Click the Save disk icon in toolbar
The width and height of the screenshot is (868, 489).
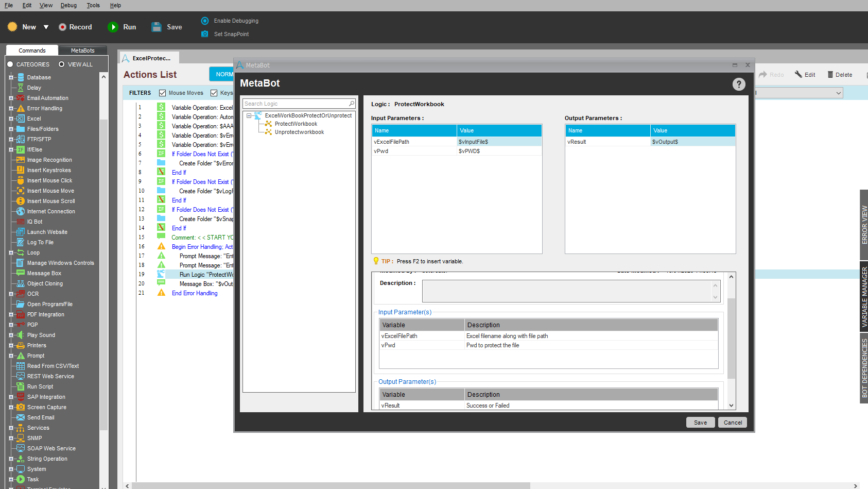point(157,27)
